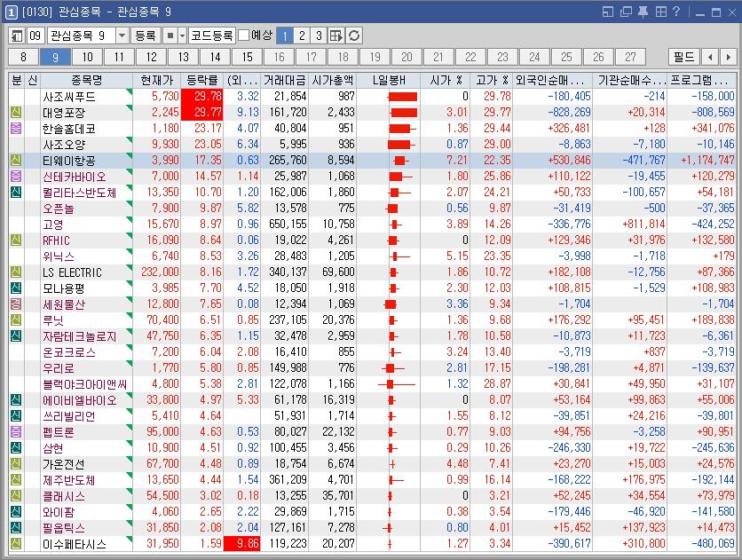This screenshot has height=560, width=742.
Task: Click the 신 badge next to 이수페타시스
Action: coord(16,544)
